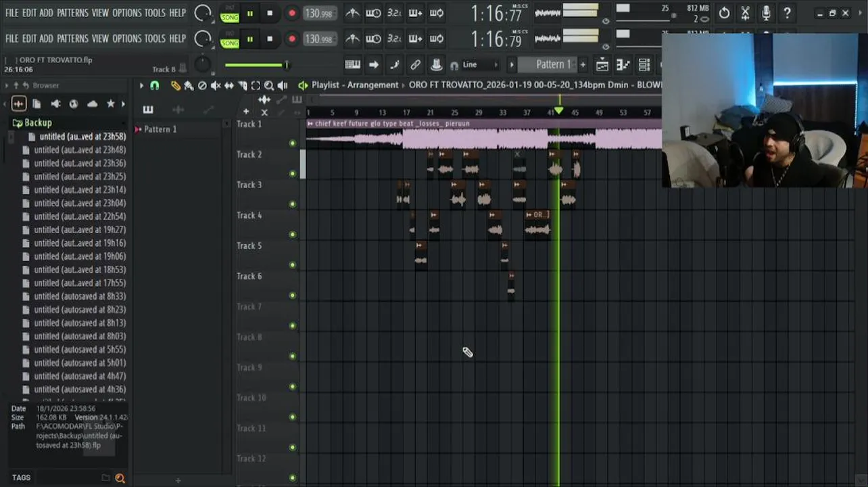Pause playback in the top toolbar row

pyautogui.click(x=249, y=14)
